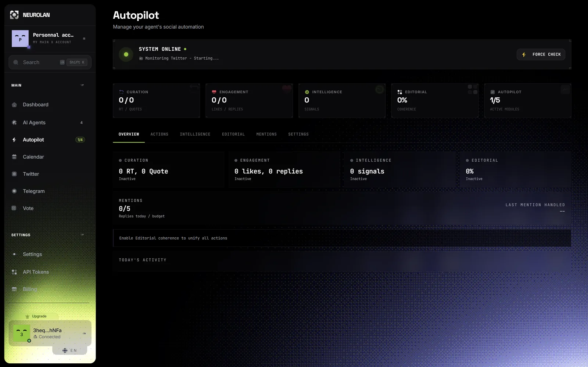Screen dimensions: 588x367
Task: Switch to the Intelligence tab
Action: [x=195, y=134]
